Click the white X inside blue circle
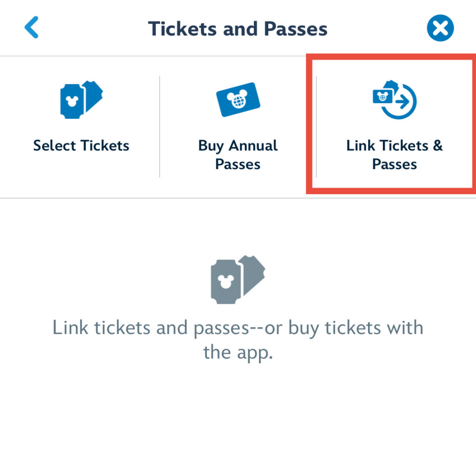Screen dimensions: 476x463 pyautogui.click(x=440, y=28)
